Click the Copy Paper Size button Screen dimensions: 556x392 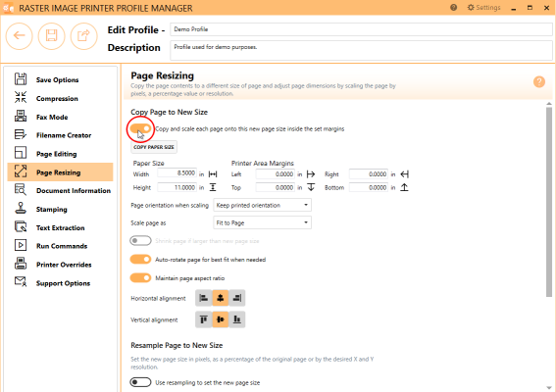point(154,147)
